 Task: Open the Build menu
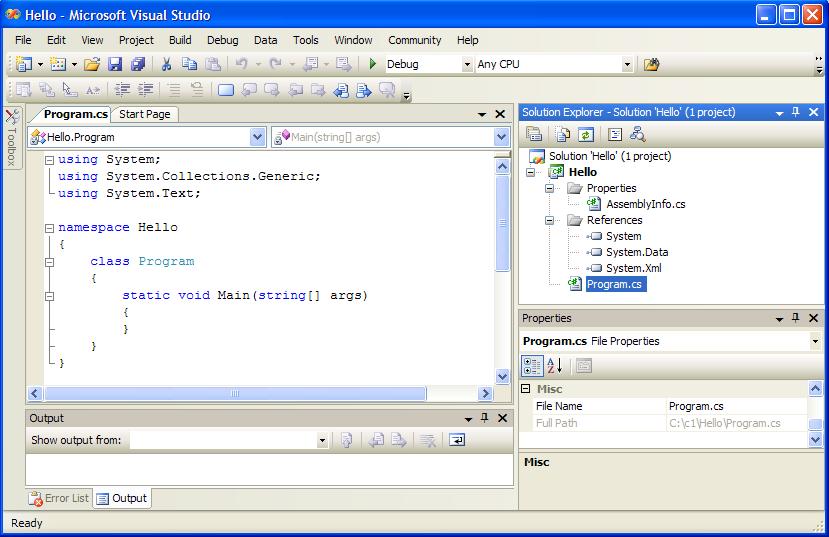click(180, 40)
